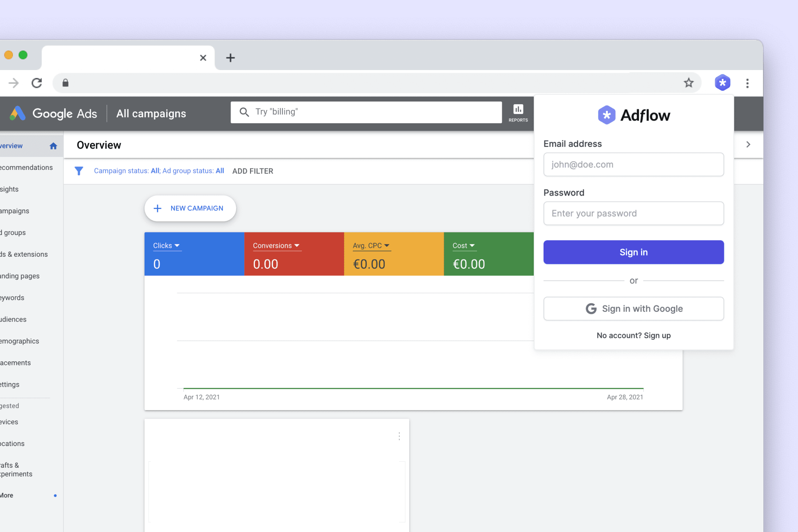Click the NEW CAMPAIGN button
Viewport: 798px width, 532px height.
(190, 208)
